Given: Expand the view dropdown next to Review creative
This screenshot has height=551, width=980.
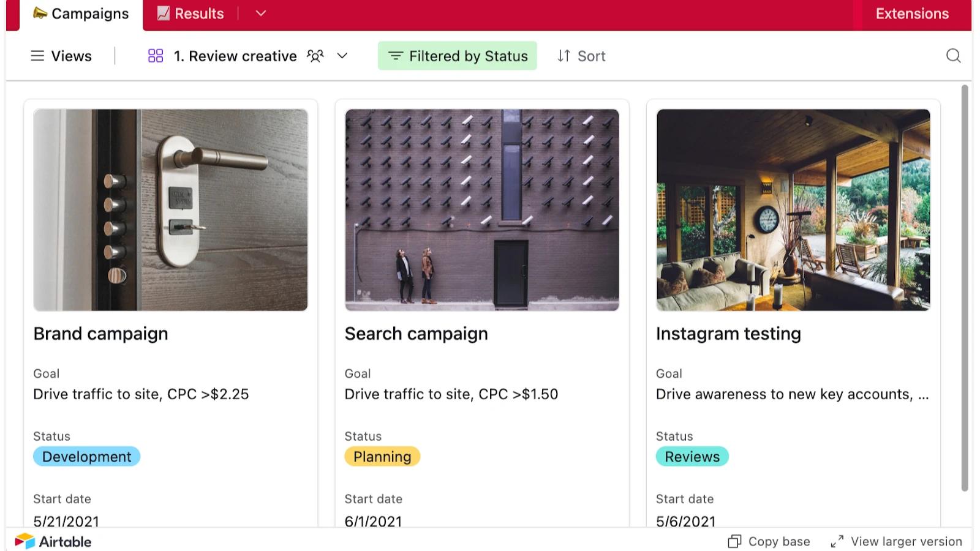Looking at the screenshot, I should tap(342, 56).
